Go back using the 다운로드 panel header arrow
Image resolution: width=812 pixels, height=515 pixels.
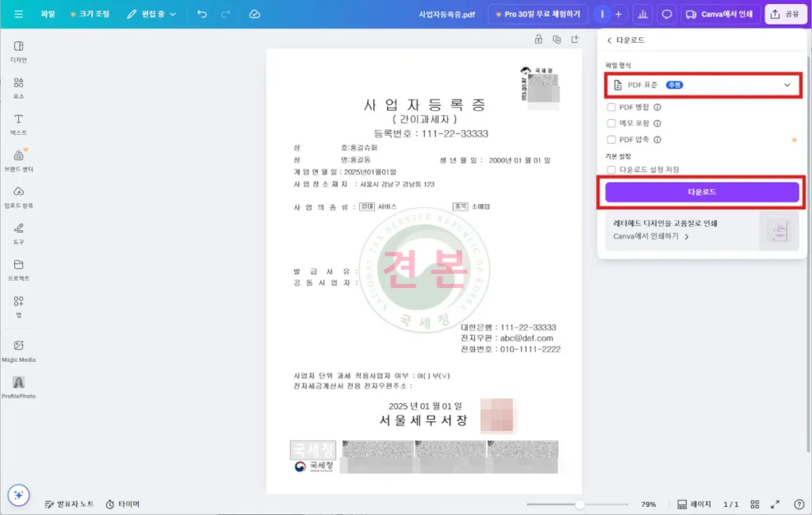tap(609, 40)
